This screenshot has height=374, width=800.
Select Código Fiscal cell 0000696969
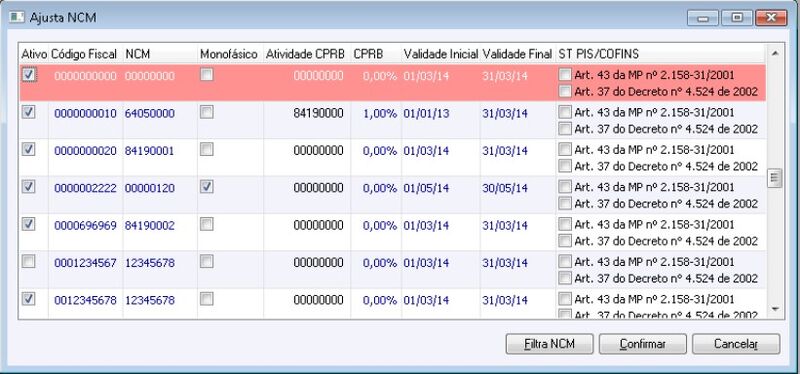85,226
